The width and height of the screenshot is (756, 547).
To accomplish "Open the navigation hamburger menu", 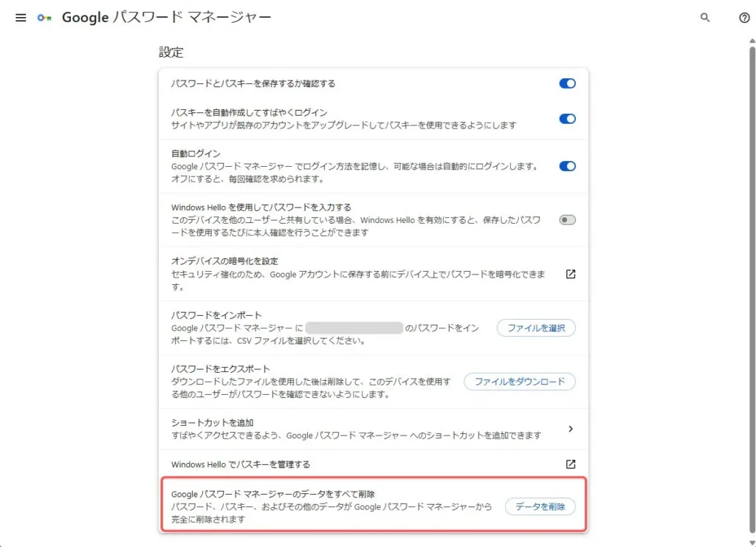I will tap(20, 18).
